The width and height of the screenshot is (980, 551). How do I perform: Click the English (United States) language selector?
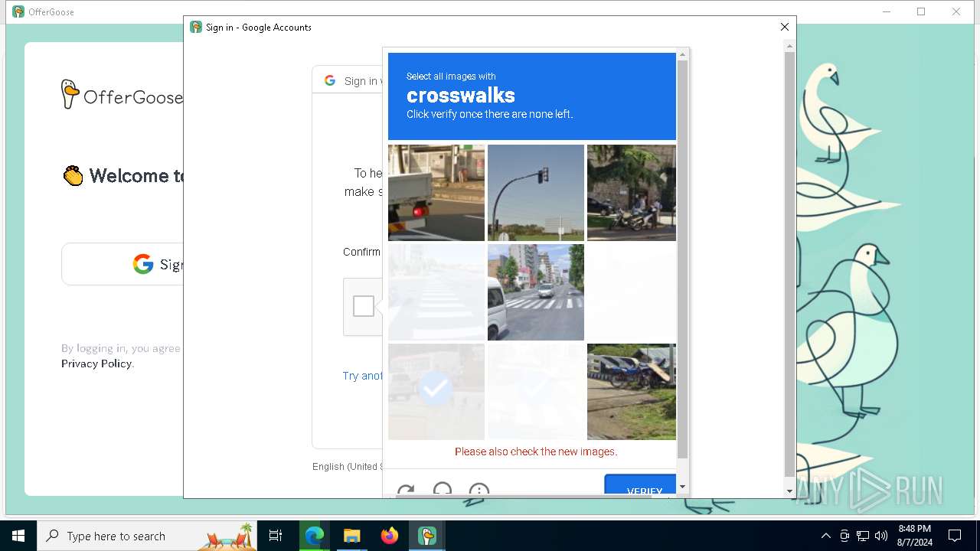346,467
